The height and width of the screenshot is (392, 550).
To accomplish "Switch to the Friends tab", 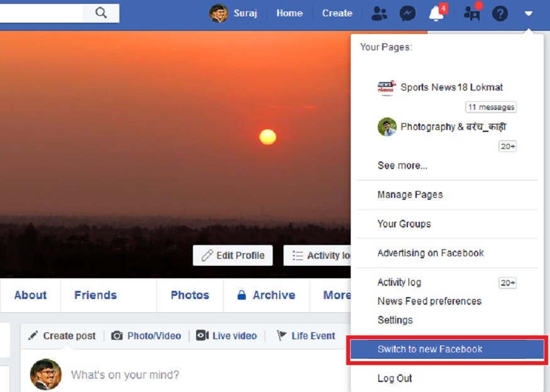I will pos(96,295).
